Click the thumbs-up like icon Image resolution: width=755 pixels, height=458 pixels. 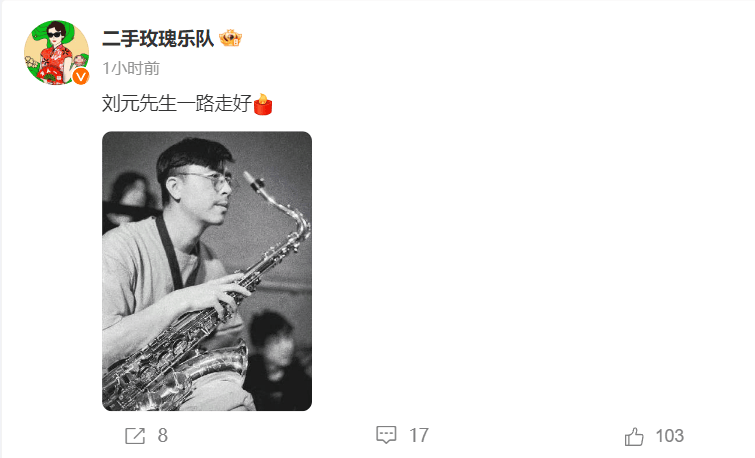tap(634, 437)
